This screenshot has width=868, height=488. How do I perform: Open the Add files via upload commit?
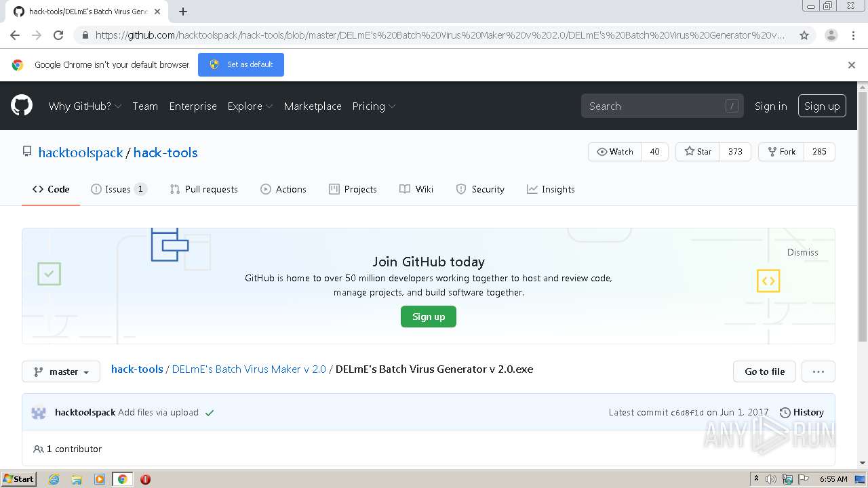[158, 412]
